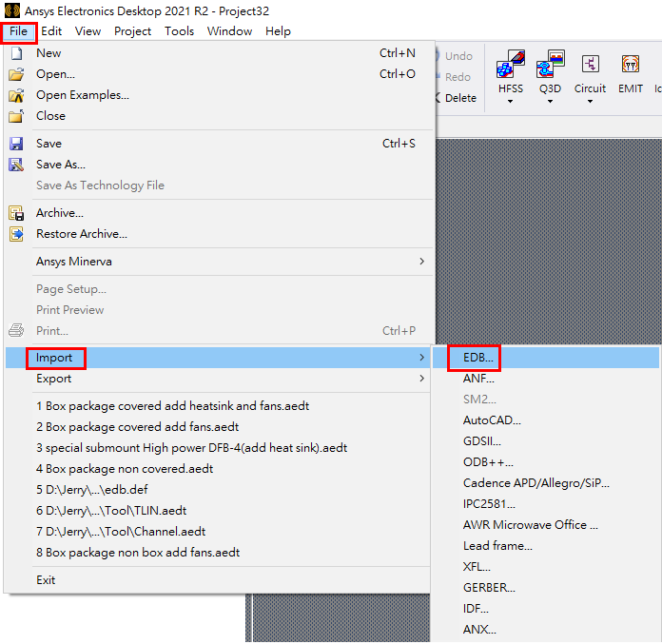Open the HFSS dropdown arrow
Screen dimensions: 662x644
[510, 102]
